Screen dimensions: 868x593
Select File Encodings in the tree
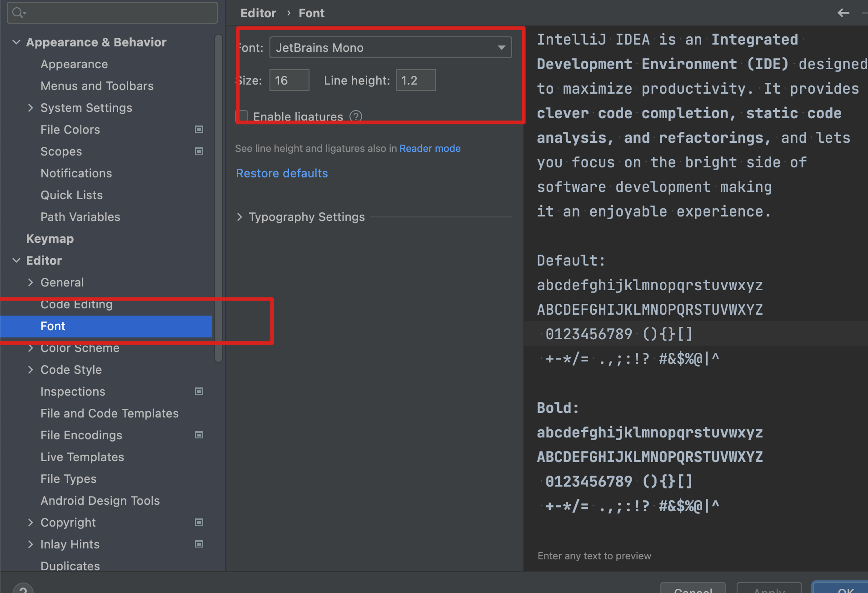81,435
